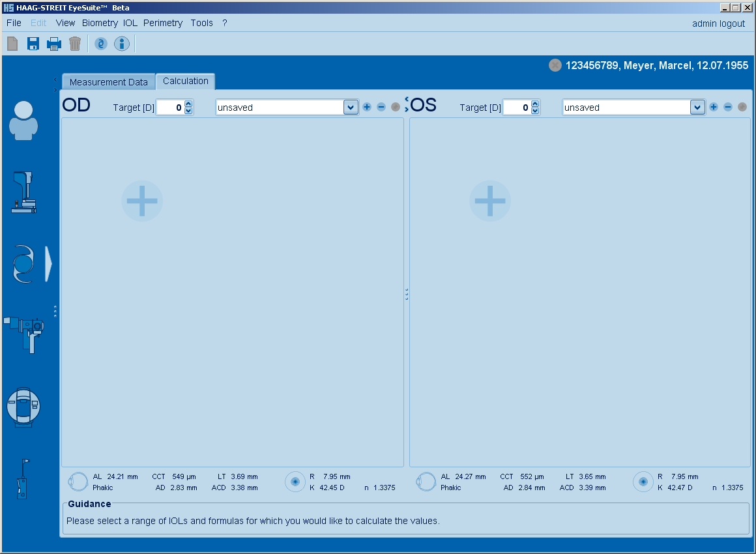This screenshot has height=554, width=756.
Task: Open the Biometry menu
Action: tap(100, 23)
